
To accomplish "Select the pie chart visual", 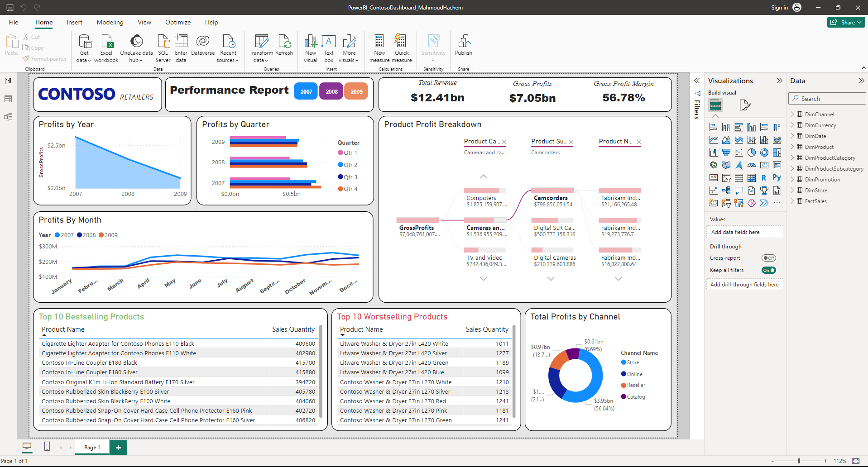I will pyautogui.click(x=752, y=152).
